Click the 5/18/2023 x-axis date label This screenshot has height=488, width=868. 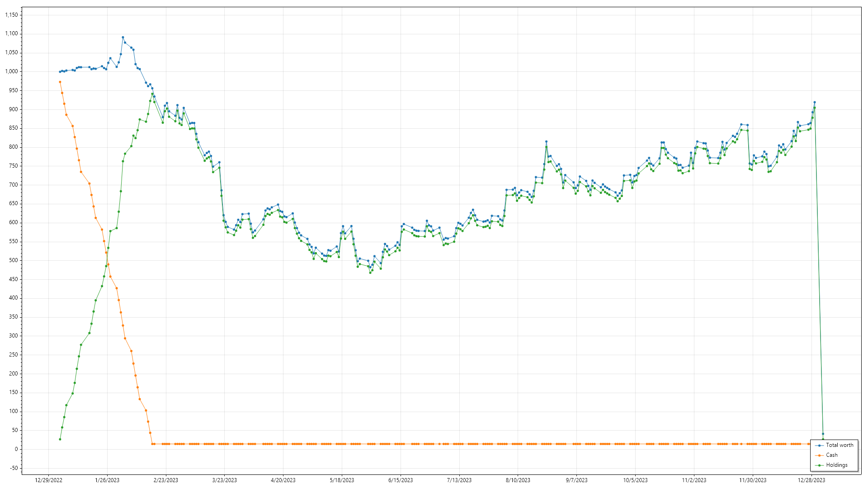[342, 480]
